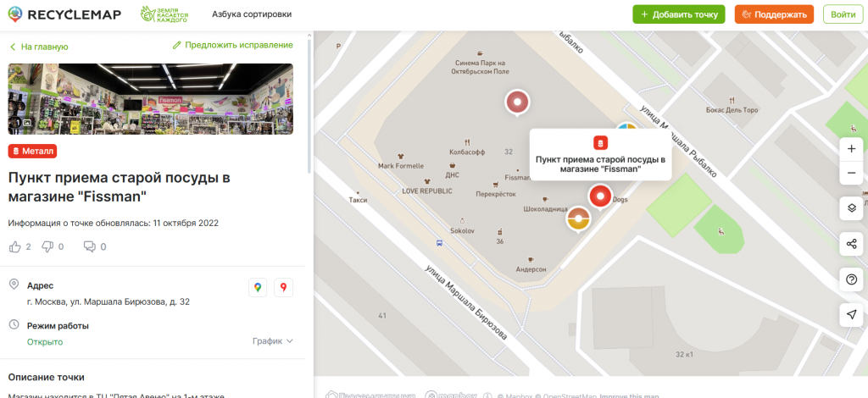
Task: Click the share map icon
Action: pyautogui.click(x=851, y=244)
